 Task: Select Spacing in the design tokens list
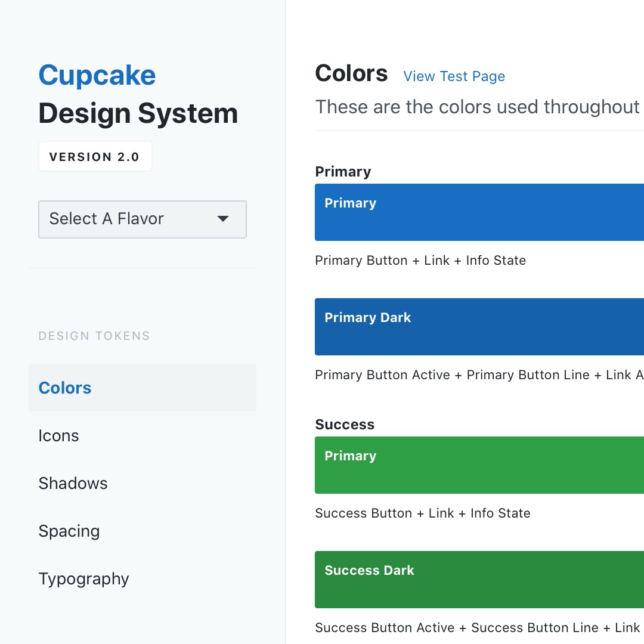69,531
